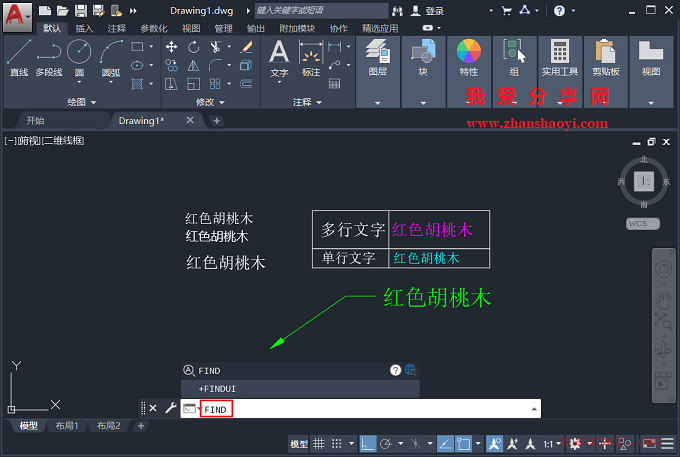Select the Arc (圆弧) tool
The height and width of the screenshot is (457, 680).
(111, 56)
